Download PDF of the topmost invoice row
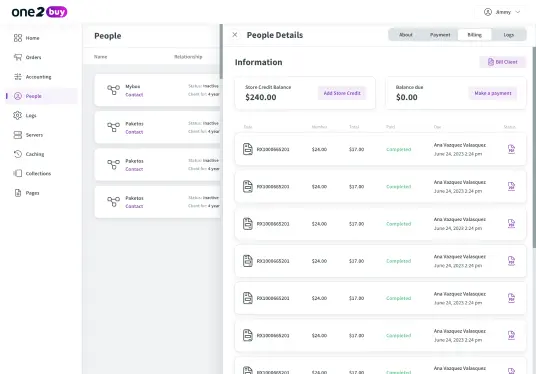536x374 pixels. click(x=511, y=149)
